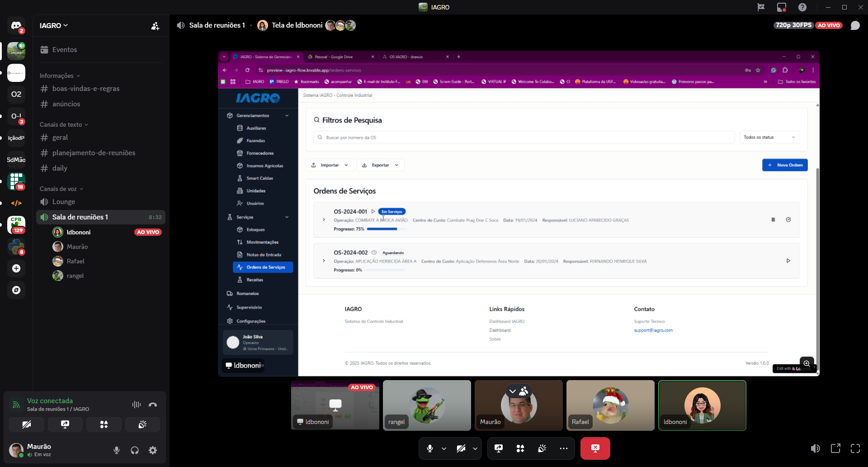Leave the call with red disconnect button
The width and height of the screenshot is (868, 467).
point(595,448)
